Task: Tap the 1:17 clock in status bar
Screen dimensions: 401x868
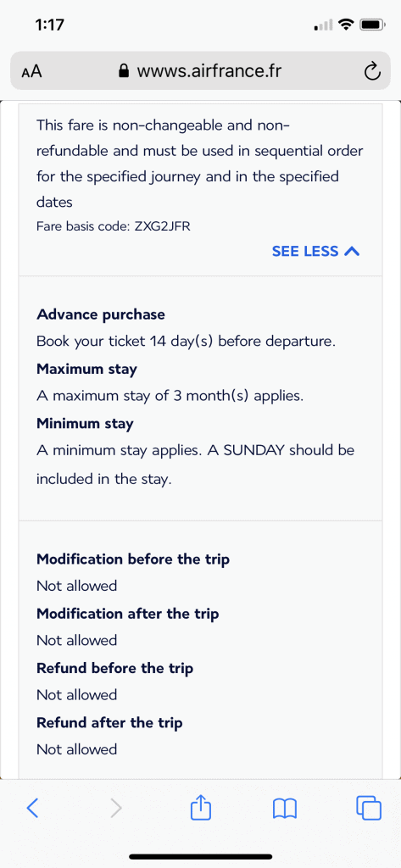Action: tap(49, 25)
